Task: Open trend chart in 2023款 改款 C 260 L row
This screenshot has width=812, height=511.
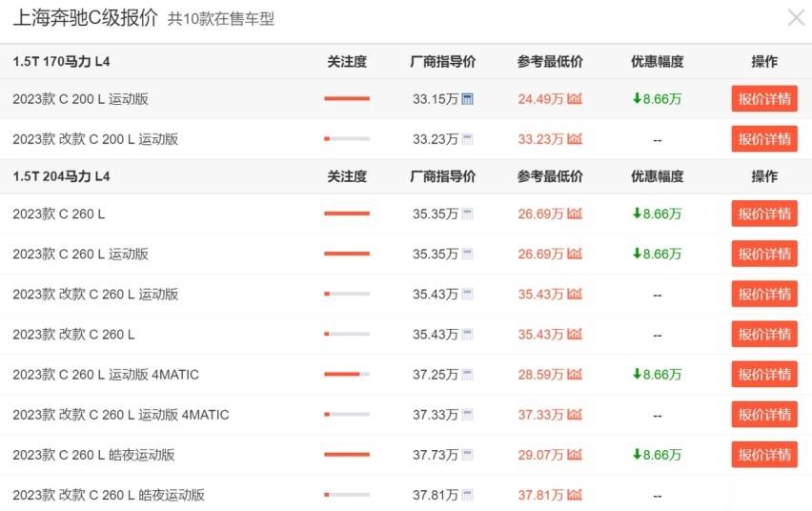Action: (x=575, y=334)
